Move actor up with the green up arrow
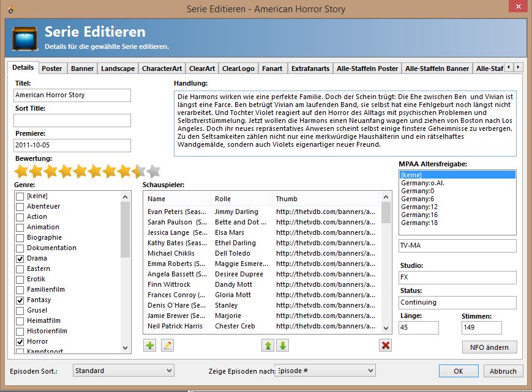 coord(268,346)
